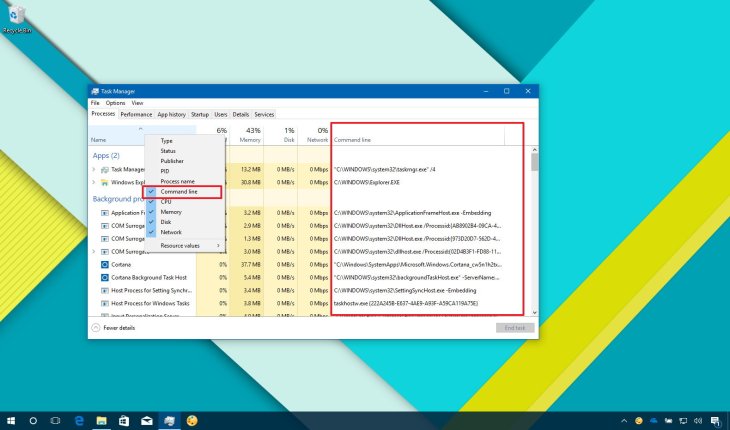Expand the 3.0 MB COM Surrogate row
Viewport: 730px width, 430px height.
(94, 252)
